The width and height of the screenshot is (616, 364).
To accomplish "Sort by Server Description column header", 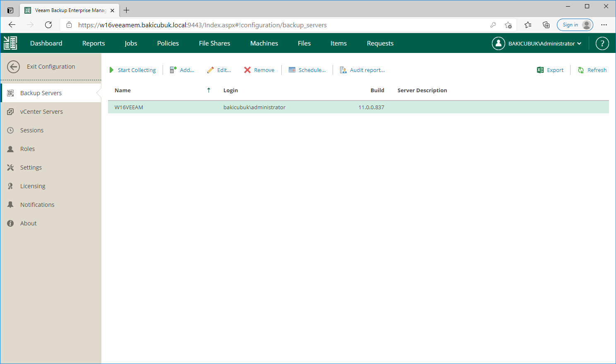I will click(x=422, y=91).
